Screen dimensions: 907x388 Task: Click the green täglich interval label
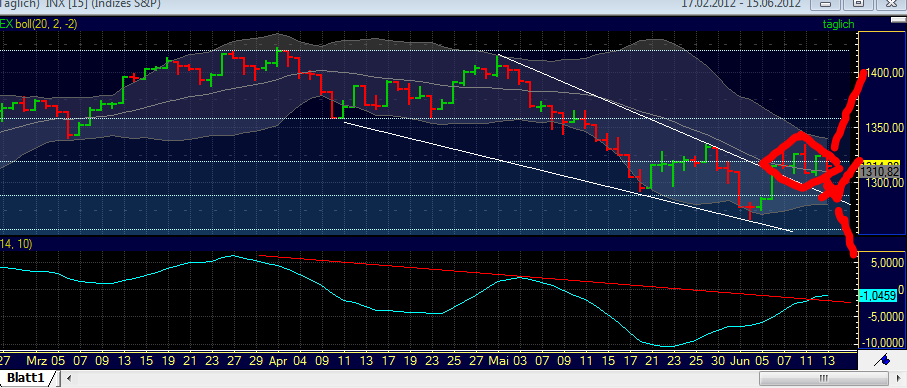[838, 24]
